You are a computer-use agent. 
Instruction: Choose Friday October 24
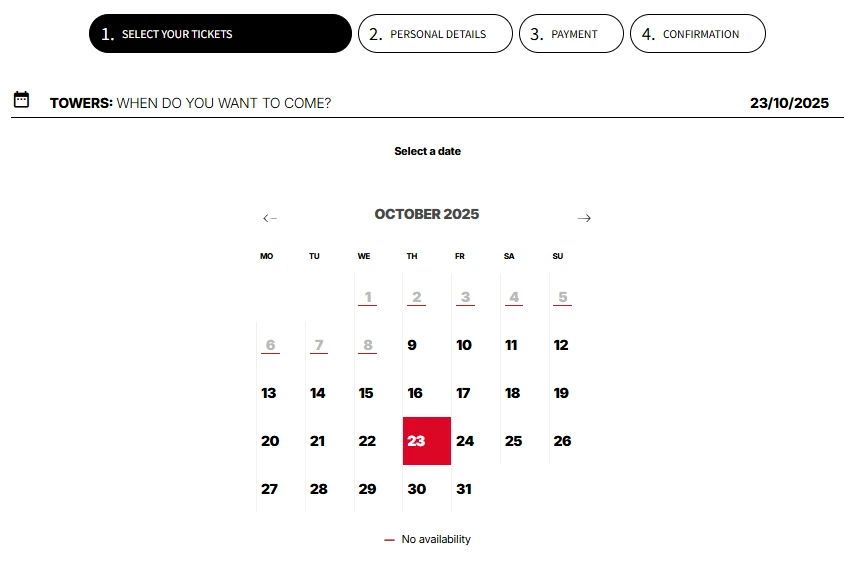point(465,441)
